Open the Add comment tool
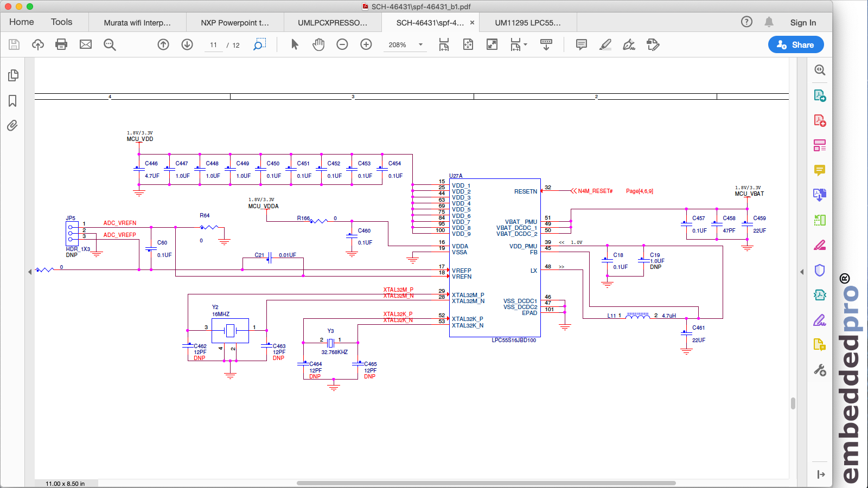 582,44
